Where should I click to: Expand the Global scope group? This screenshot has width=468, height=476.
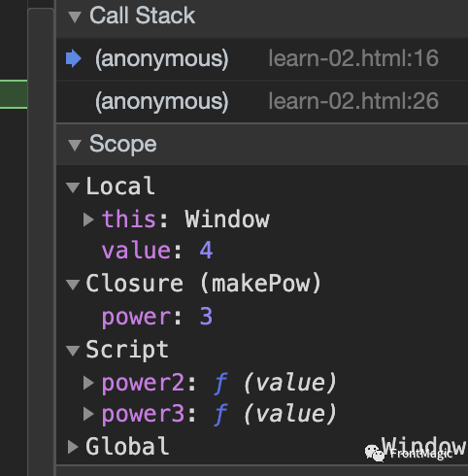(x=73, y=447)
